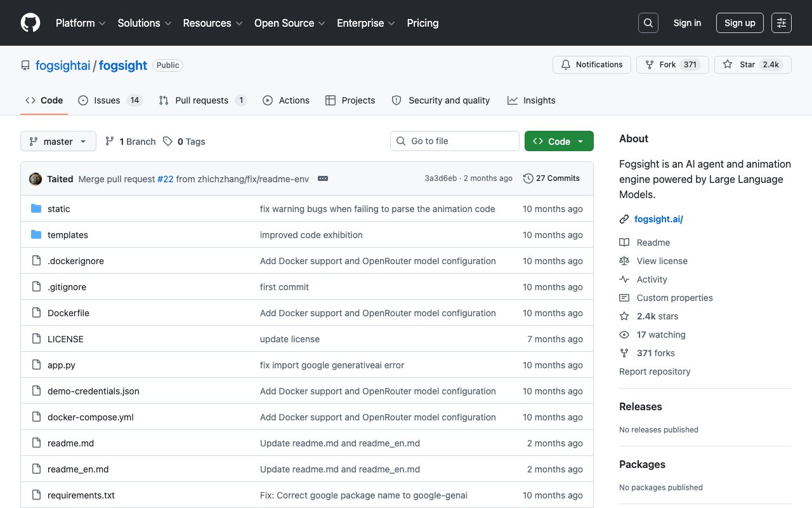This screenshot has height=508, width=812.
Task: Open the fogsight repository name link
Action: pyautogui.click(x=123, y=65)
